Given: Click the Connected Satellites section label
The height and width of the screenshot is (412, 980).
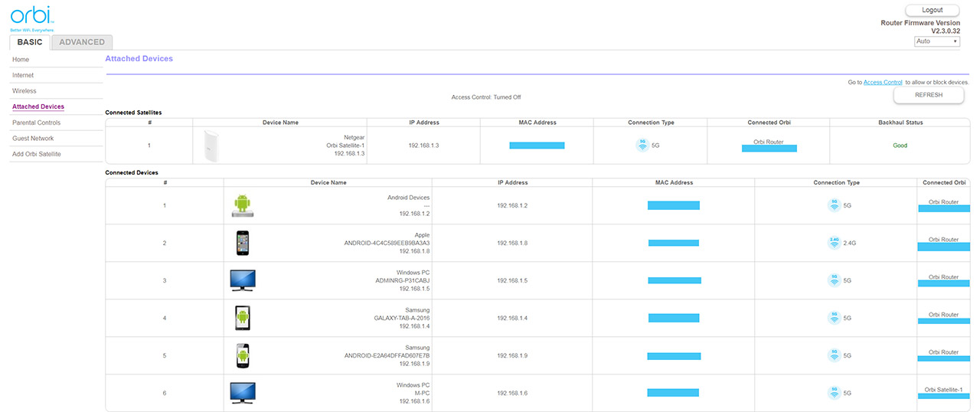Looking at the screenshot, I should click(133, 113).
